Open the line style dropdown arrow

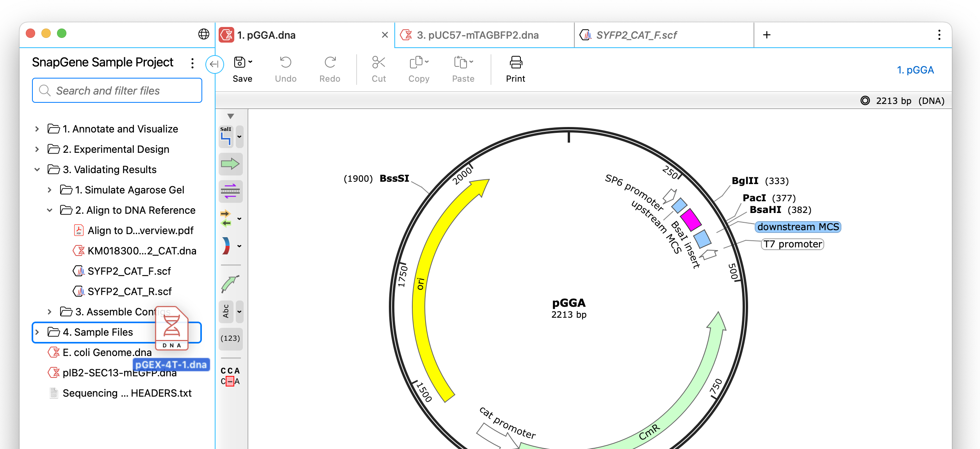click(239, 246)
